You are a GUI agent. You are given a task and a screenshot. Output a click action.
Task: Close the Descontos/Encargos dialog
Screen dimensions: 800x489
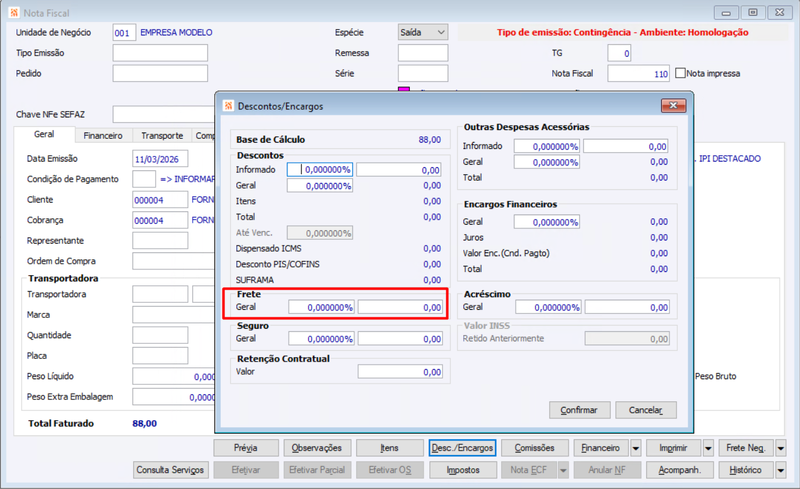[673, 106]
